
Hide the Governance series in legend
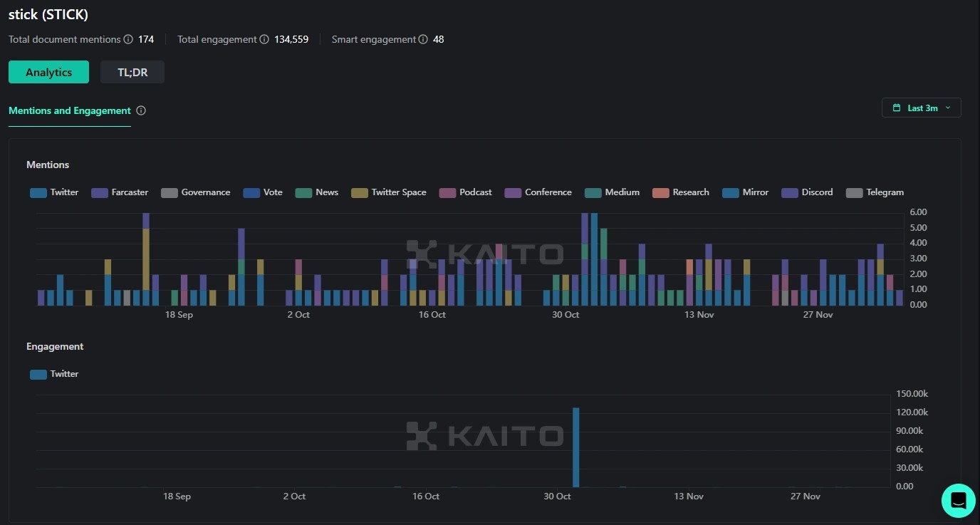195,192
